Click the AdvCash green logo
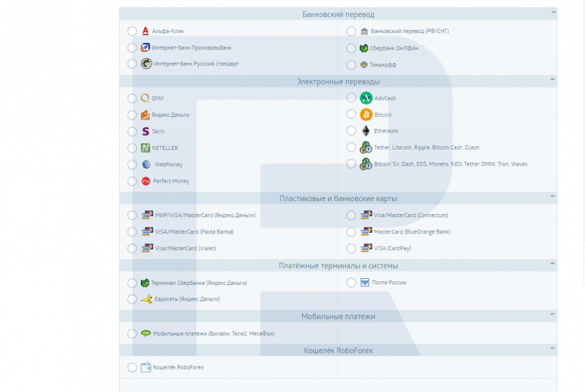 point(366,98)
